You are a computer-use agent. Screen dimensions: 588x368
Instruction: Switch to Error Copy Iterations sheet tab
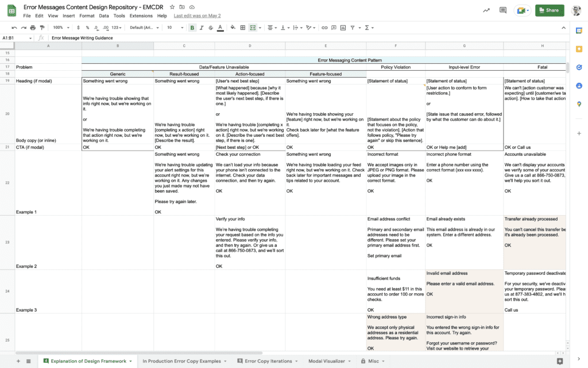tap(267, 361)
